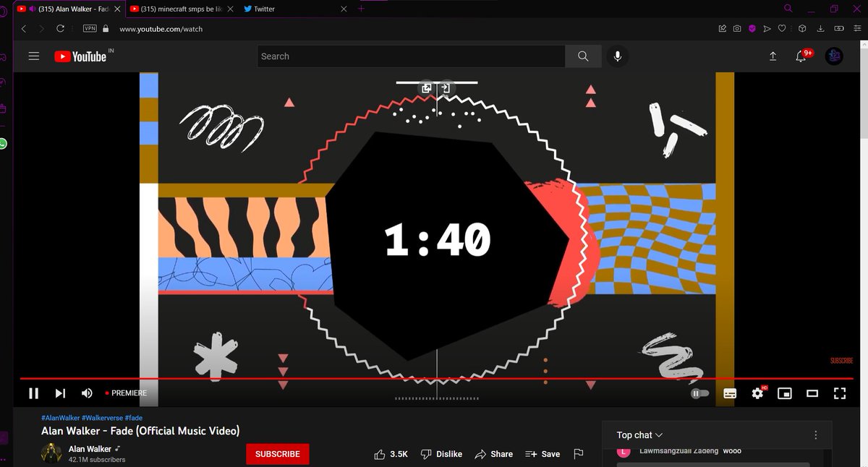The width and height of the screenshot is (868, 467).
Task: Mute the video volume
Action: click(x=87, y=393)
